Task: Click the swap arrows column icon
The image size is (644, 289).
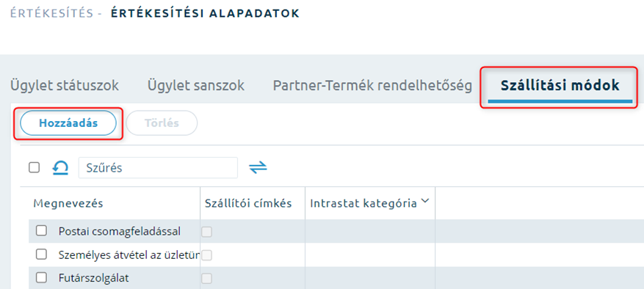Action: (x=258, y=167)
